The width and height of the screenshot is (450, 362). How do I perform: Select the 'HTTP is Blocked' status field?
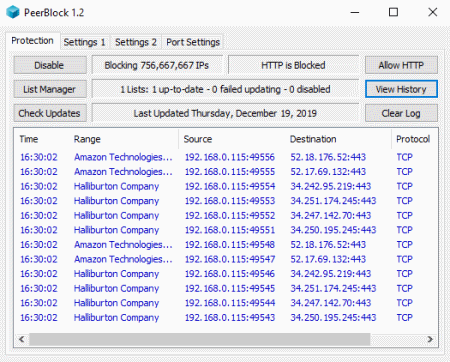point(293,65)
